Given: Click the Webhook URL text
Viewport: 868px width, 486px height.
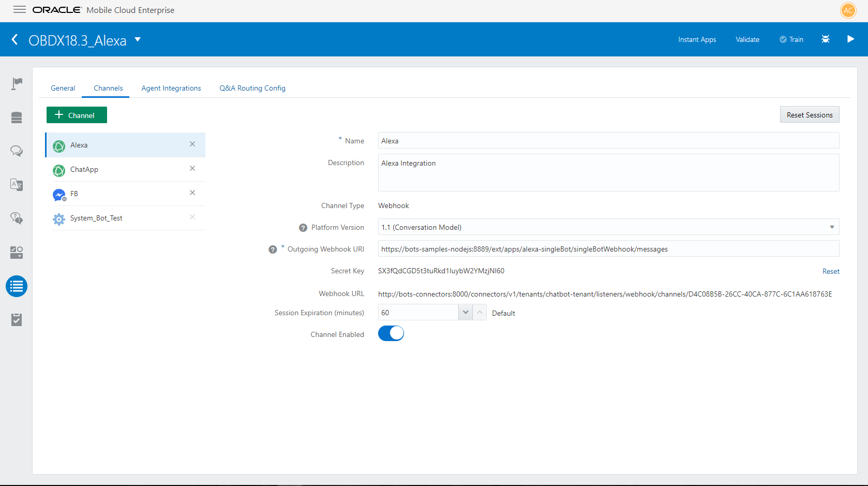Looking at the screenshot, I should (x=605, y=294).
